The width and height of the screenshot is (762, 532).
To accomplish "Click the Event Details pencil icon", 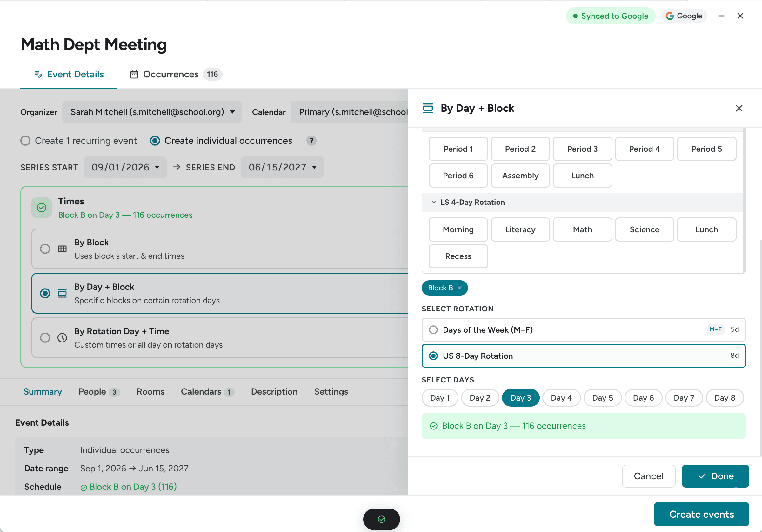I will point(38,74).
